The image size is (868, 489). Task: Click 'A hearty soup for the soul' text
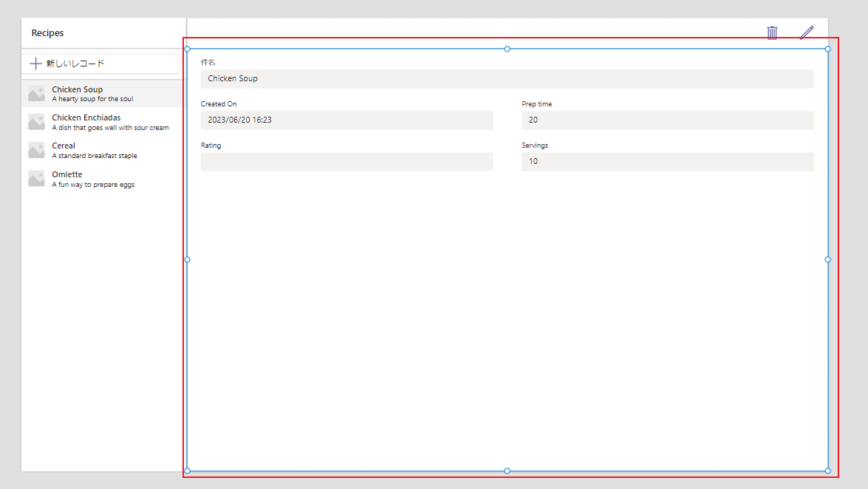(x=92, y=99)
